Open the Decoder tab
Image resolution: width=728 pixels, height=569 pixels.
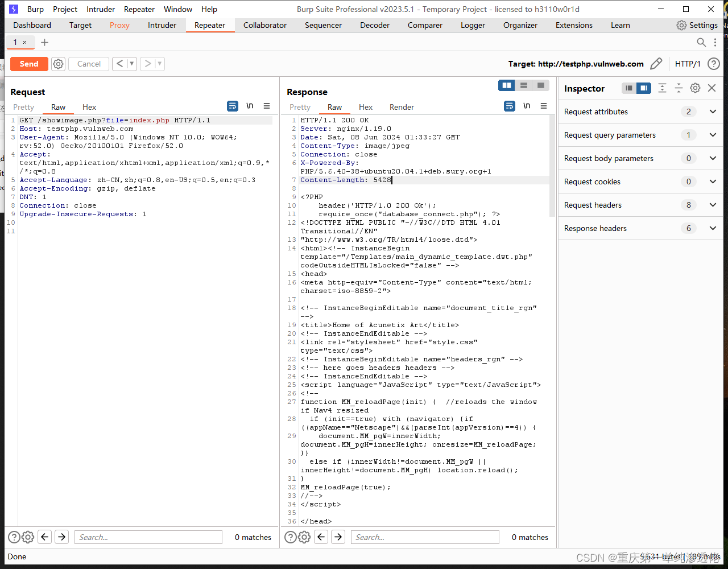tap(375, 25)
